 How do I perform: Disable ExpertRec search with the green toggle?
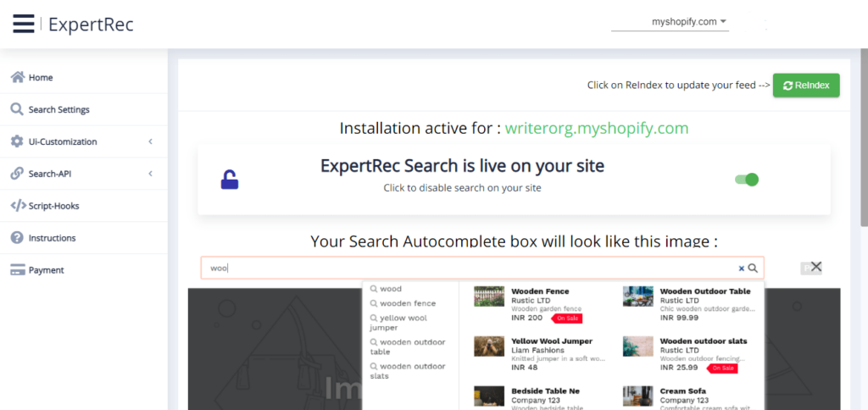click(x=747, y=180)
